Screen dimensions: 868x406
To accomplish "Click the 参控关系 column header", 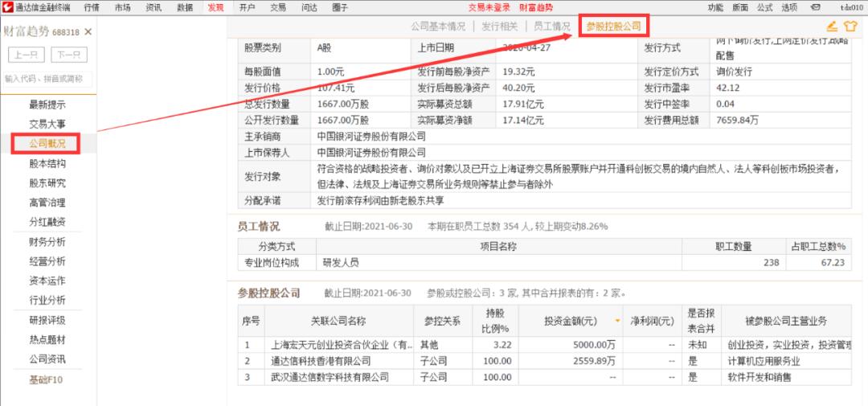I will point(442,321).
